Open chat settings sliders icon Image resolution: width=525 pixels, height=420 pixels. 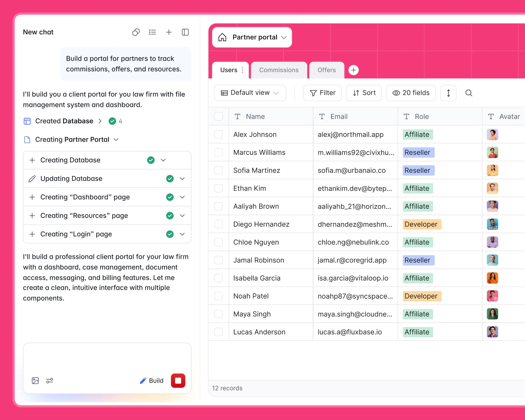50,381
